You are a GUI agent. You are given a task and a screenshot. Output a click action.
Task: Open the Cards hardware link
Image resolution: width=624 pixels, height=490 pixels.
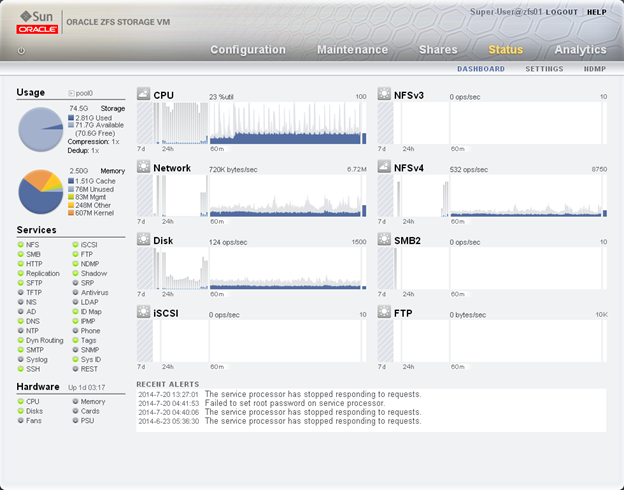coord(90,411)
